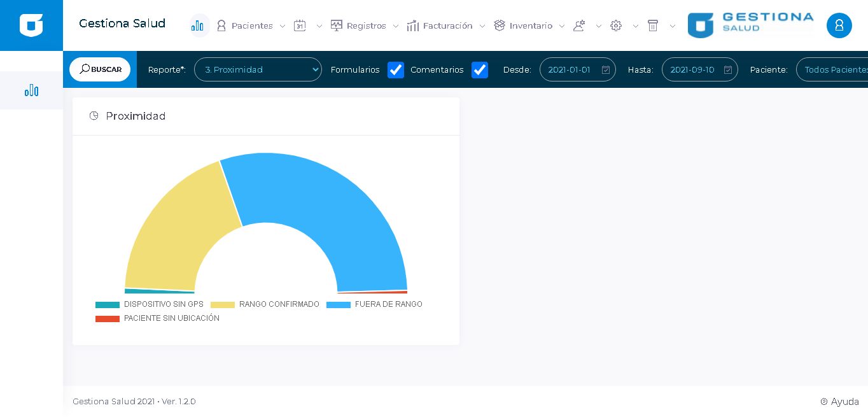Open the Reporte dropdown showing 3. Proximidad
This screenshot has height=417, width=868.
258,69
